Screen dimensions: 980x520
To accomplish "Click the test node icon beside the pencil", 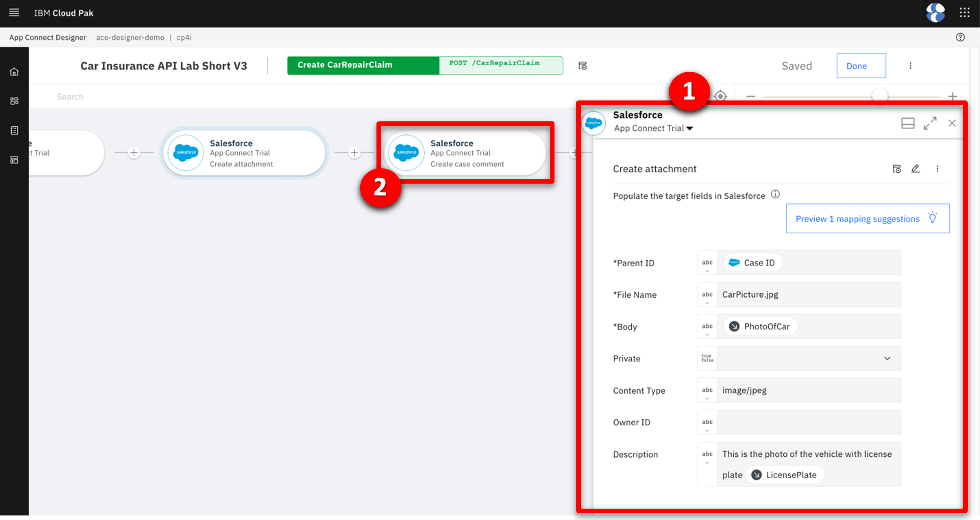I will tap(896, 169).
